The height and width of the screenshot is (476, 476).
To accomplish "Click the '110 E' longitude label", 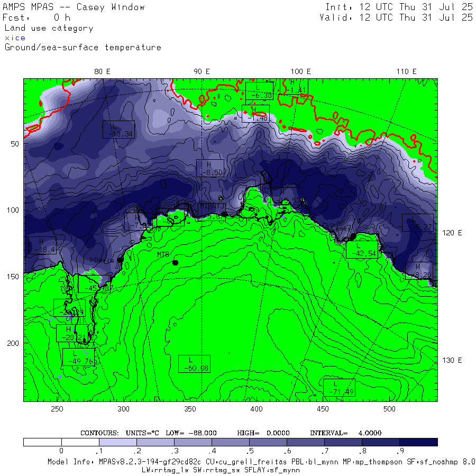I will coord(406,71).
